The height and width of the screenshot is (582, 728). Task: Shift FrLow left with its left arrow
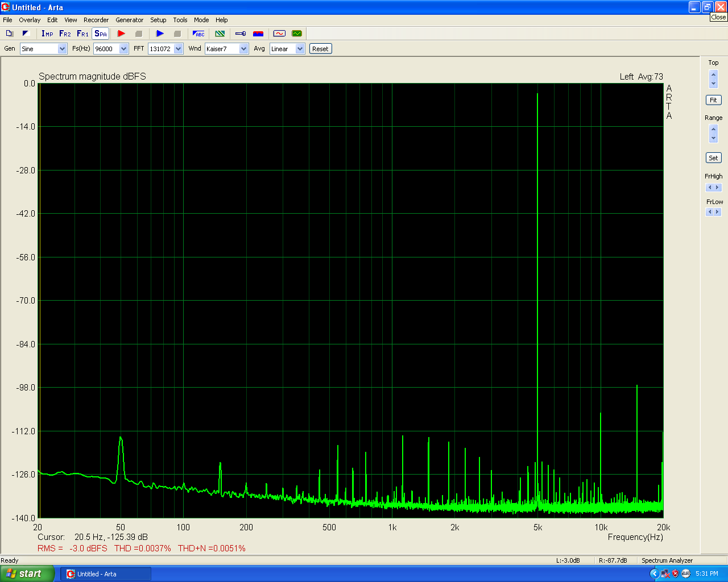[709, 212]
